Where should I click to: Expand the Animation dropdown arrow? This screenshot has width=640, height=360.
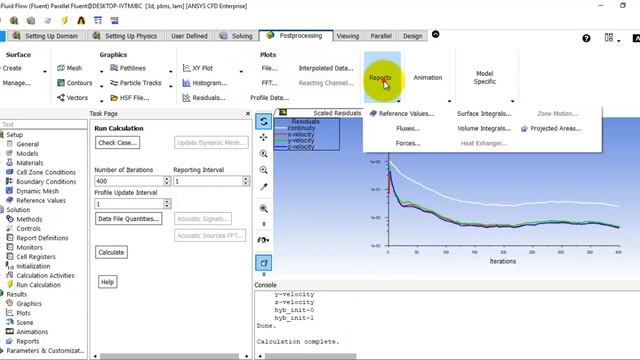point(449,101)
